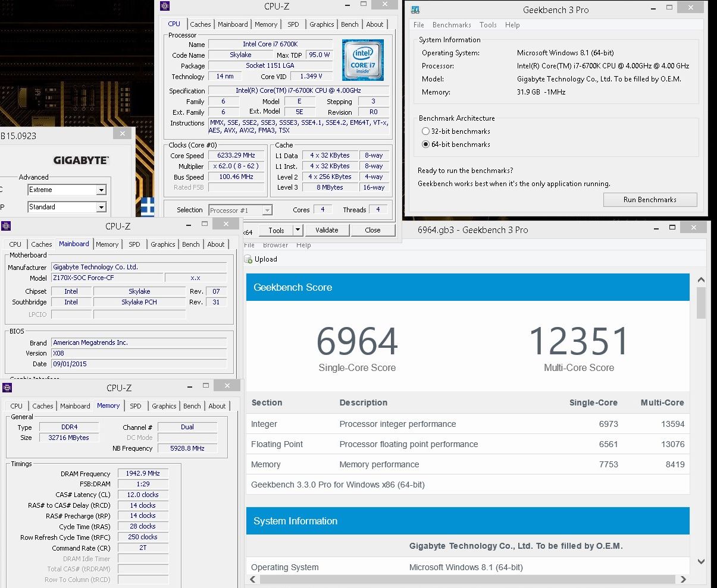Click the Floating Point row in the score table
This screenshot has height=588, width=717.
468,444
